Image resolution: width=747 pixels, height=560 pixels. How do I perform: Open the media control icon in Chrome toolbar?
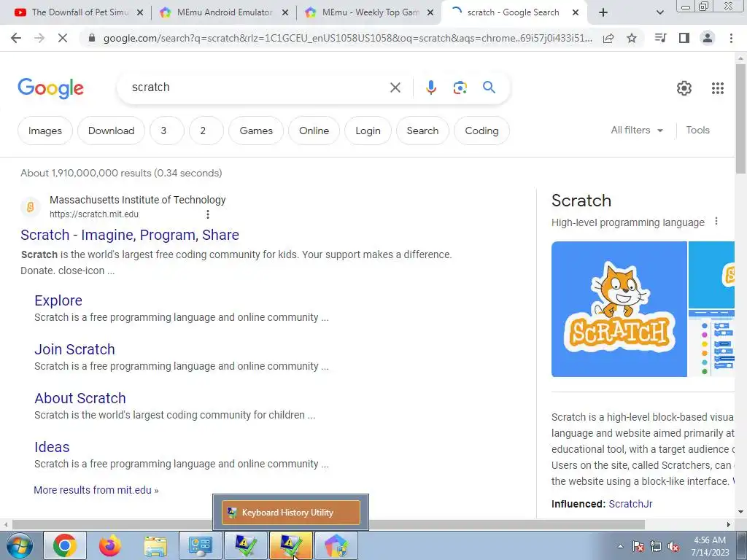[660, 38]
